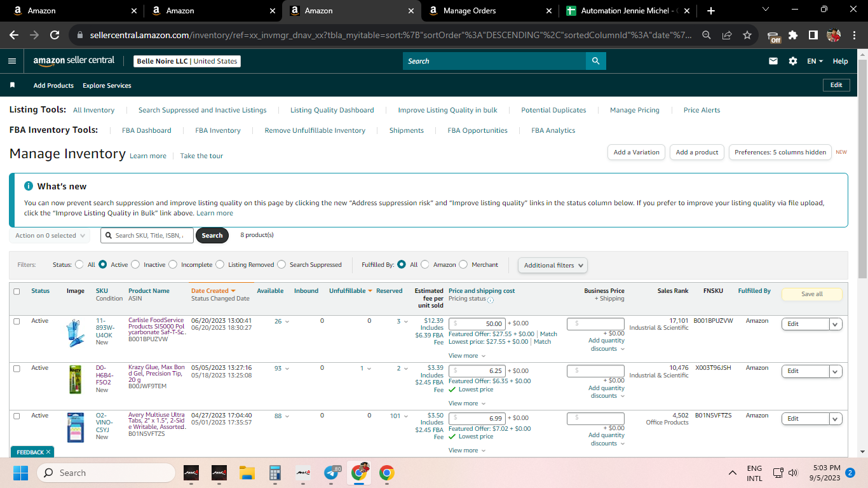868x488 pixels.
Task: Open Telegram from the taskbar
Action: point(331,473)
